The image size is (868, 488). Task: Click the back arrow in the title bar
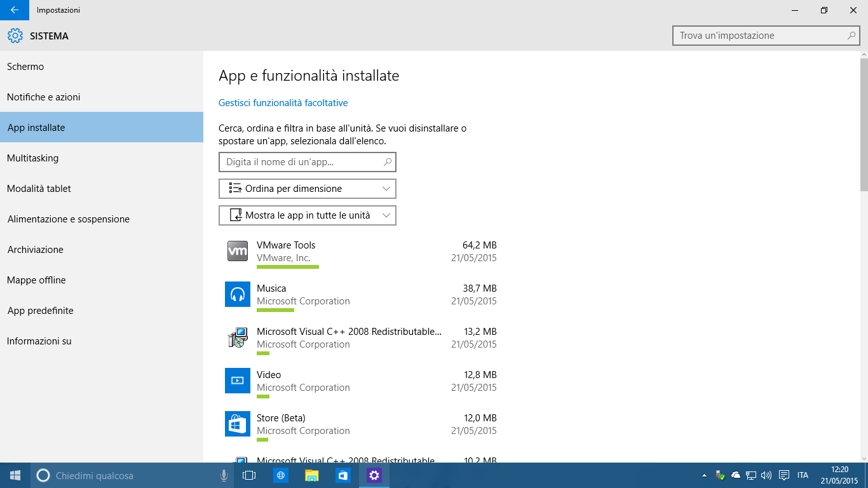tap(15, 10)
